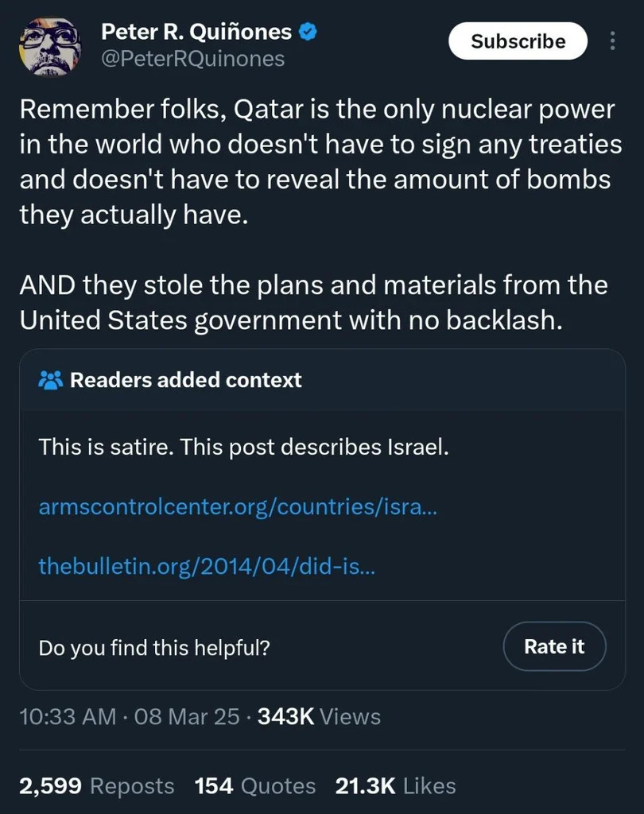The height and width of the screenshot is (814, 644).
Task: Select the Readers added context heading
Action: pyautogui.click(x=185, y=380)
